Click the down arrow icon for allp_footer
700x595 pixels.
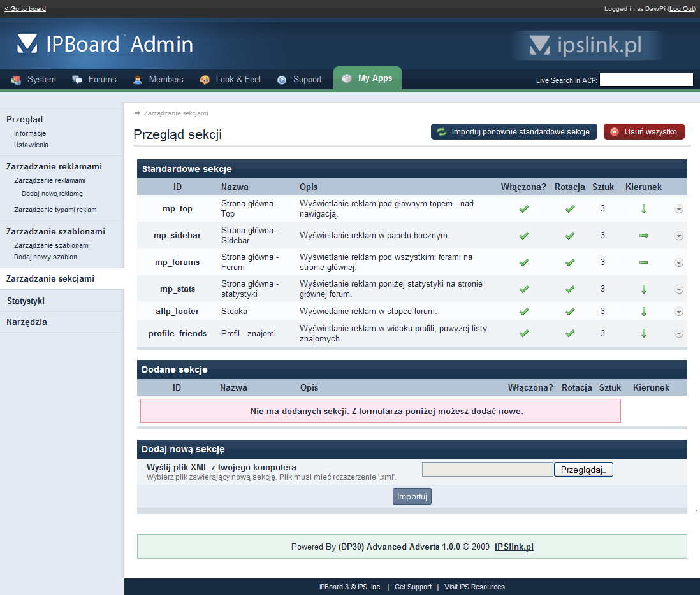point(644,312)
